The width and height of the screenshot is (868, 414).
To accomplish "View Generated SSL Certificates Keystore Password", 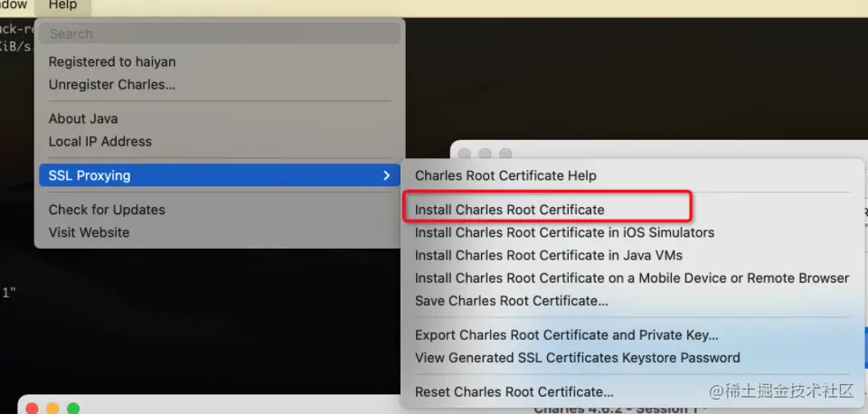I will point(632,358).
